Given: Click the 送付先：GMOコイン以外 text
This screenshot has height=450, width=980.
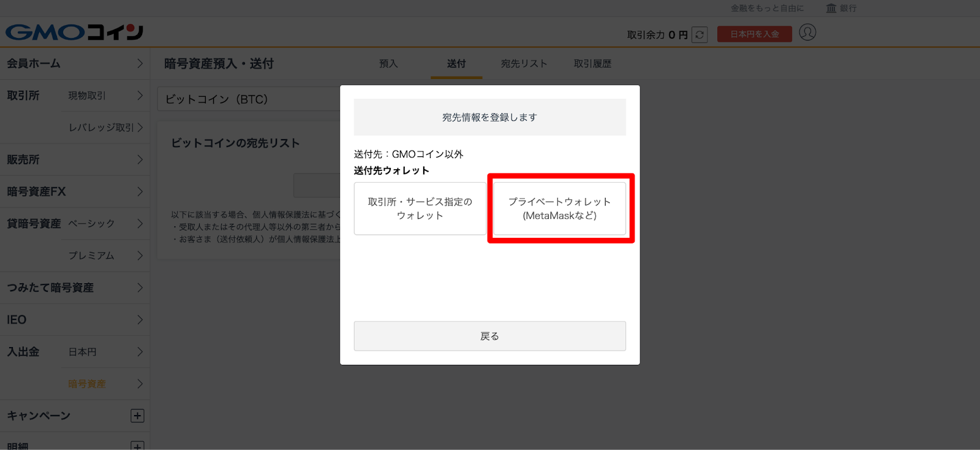Looking at the screenshot, I should coord(409,154).
